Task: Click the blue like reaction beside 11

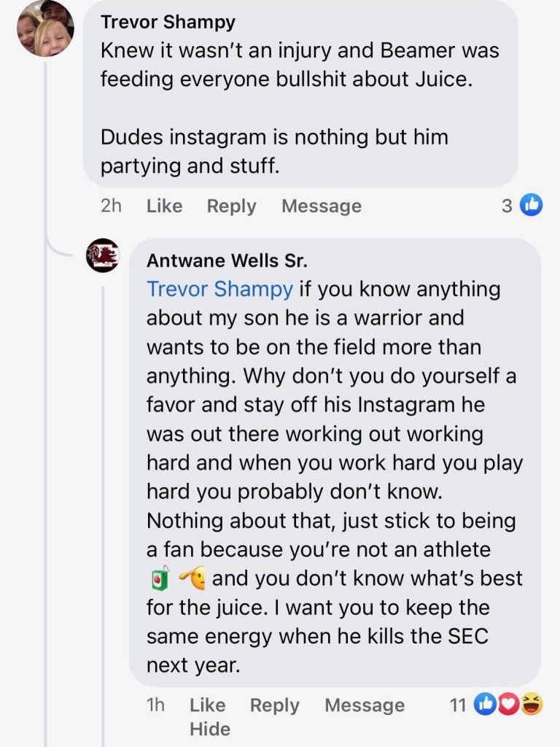Action: click(x=484, y=705)
